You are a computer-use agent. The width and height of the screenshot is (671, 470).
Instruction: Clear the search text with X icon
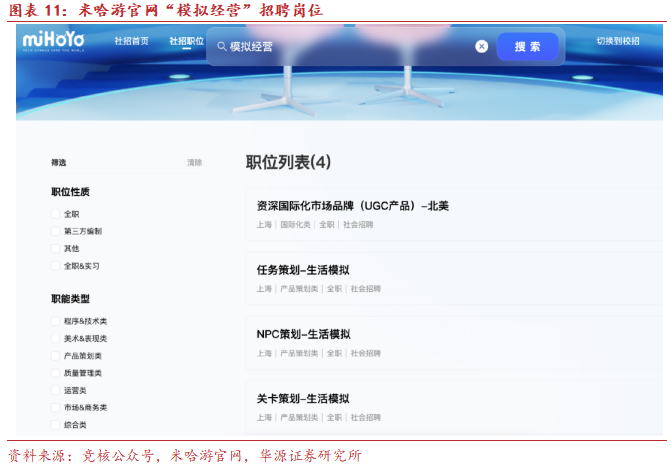481,47
